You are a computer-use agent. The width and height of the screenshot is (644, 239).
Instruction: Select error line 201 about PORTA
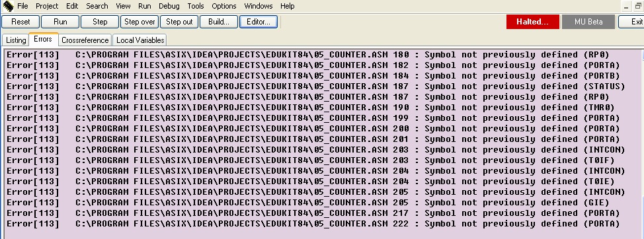(x=313, y=139)
